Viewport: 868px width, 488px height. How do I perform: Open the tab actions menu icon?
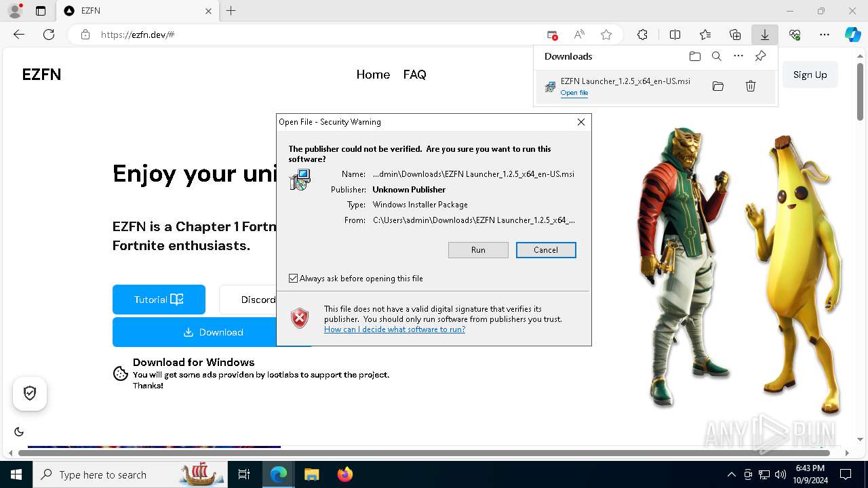click(41, 11)
